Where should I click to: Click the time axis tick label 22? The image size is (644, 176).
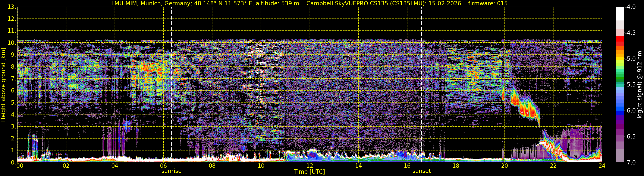(x=553, y=166)
